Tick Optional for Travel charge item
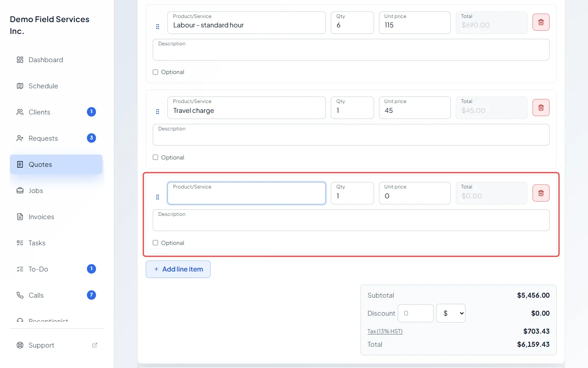This screenshot has width=588, height=368. 155,157
